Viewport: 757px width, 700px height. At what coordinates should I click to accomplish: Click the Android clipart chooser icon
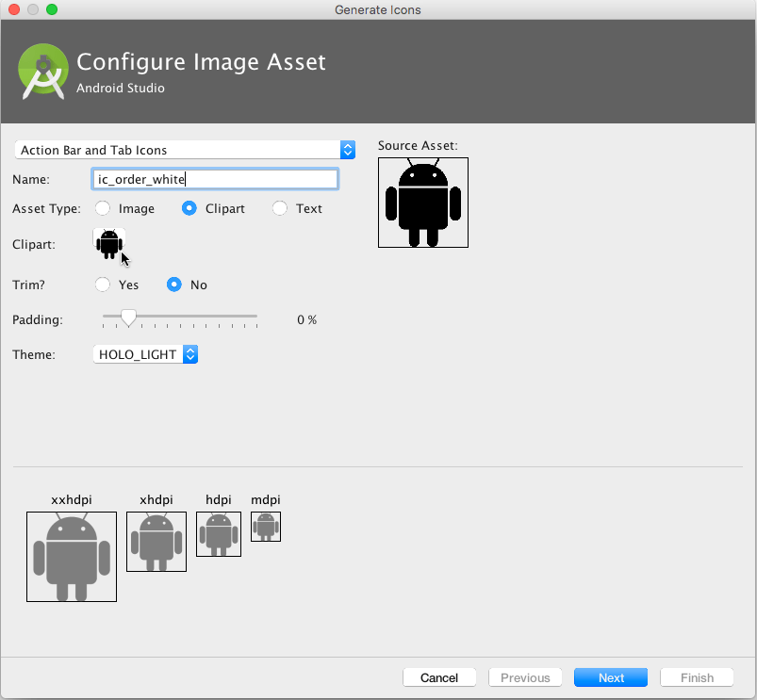click(x=109, y=243)
